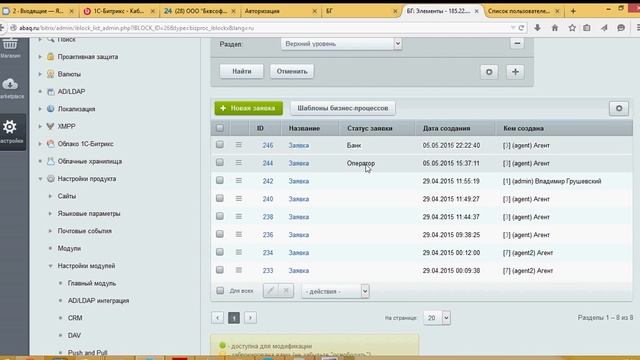Sort by the Дата создания column header
640x360 pixels.
click(x=446, y=128)
